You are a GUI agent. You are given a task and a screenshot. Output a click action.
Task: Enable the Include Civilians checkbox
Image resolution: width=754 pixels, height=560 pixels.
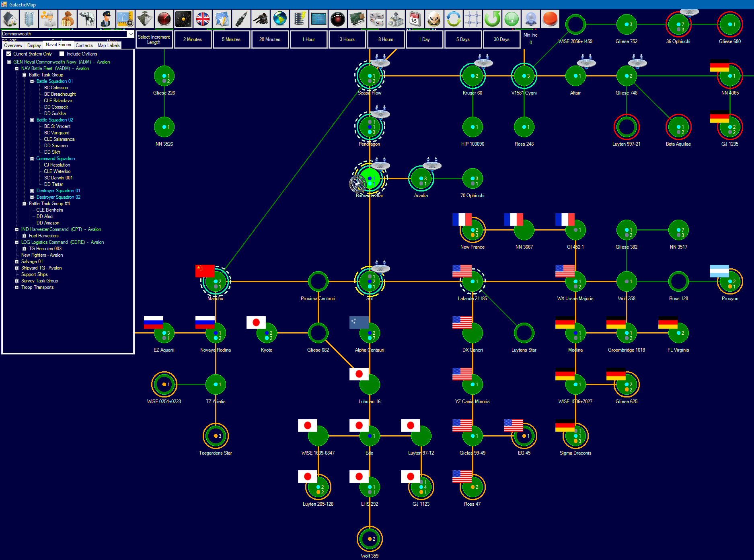[62, 54]
